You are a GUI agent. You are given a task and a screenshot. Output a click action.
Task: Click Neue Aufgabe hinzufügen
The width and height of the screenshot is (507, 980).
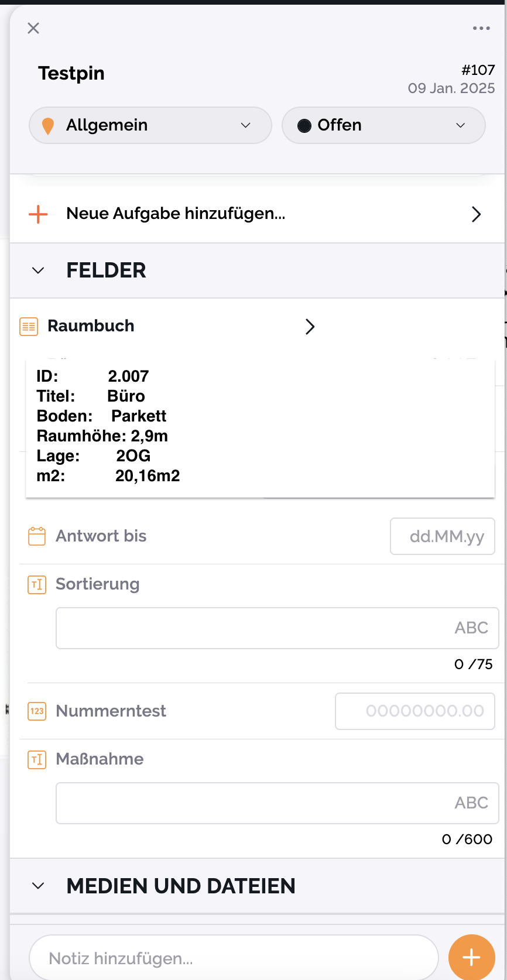coord(176,214)
